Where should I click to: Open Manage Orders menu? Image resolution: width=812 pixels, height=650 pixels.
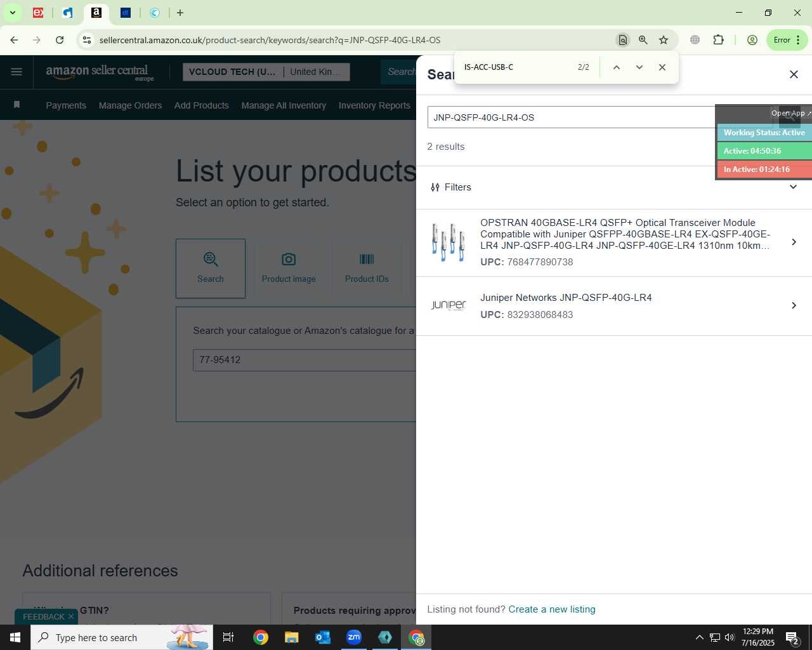pyautogui.click(x=130, y=105)
